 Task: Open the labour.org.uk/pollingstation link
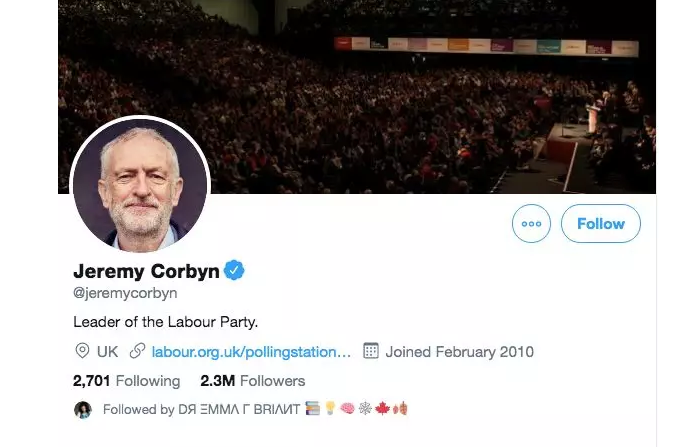(x=251, y=351)
